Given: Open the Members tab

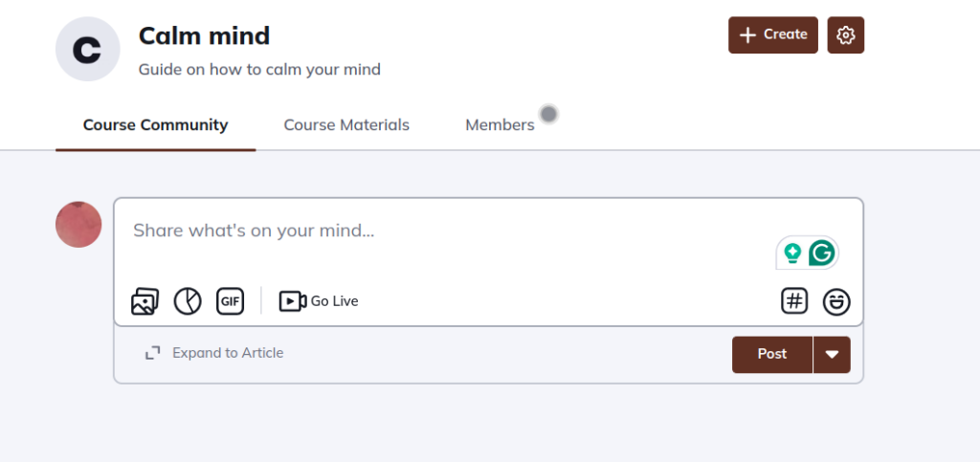Looking at the screenshot, I should pos(500,125).
